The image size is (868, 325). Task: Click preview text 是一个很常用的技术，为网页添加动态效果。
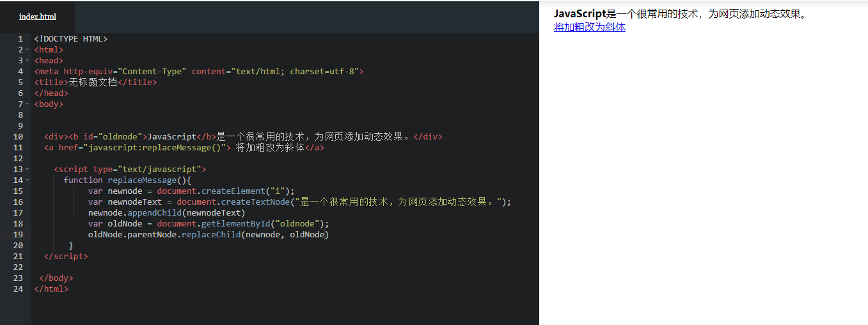coord(707,14)
